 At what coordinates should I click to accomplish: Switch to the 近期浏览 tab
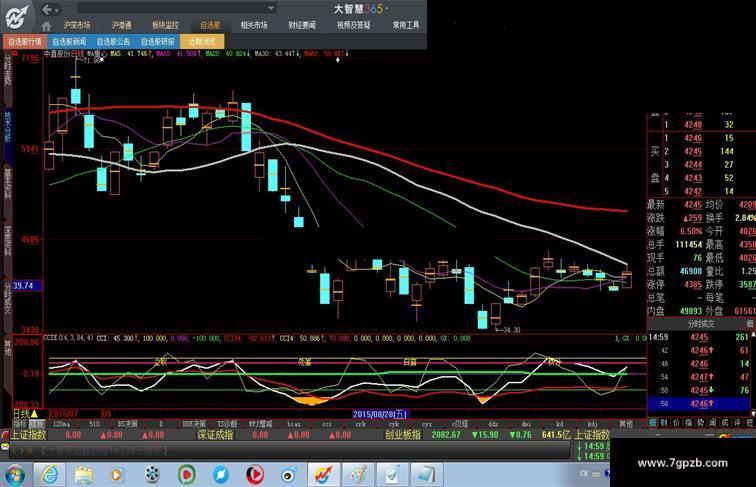pos(202,42)
